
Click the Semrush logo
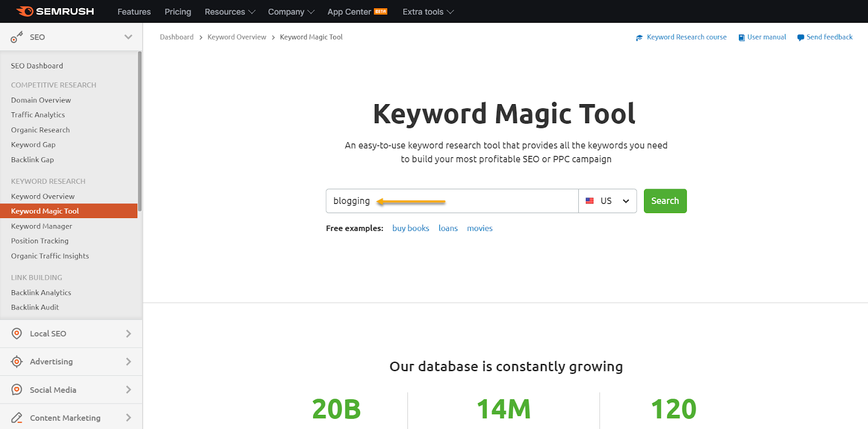(x=55, y=11)
